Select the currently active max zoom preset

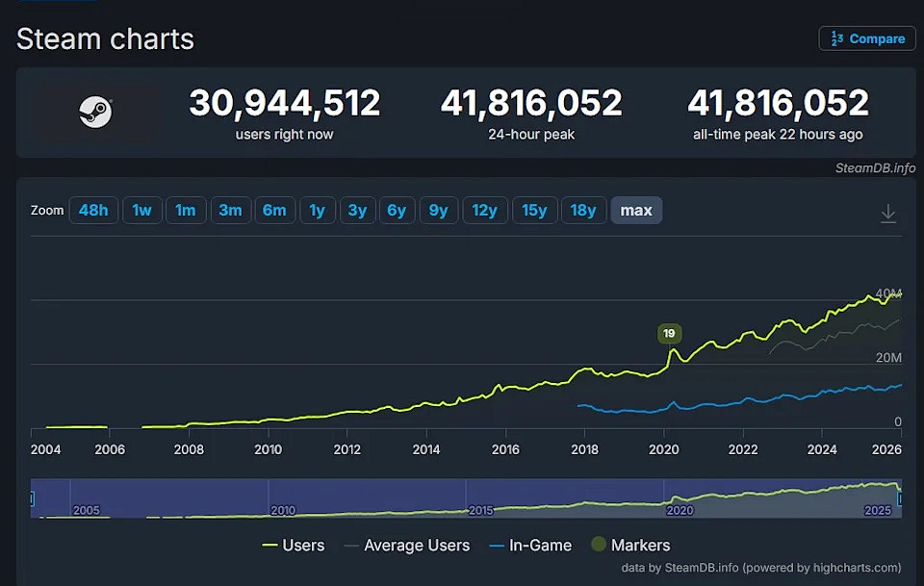(x=636, y=210)
